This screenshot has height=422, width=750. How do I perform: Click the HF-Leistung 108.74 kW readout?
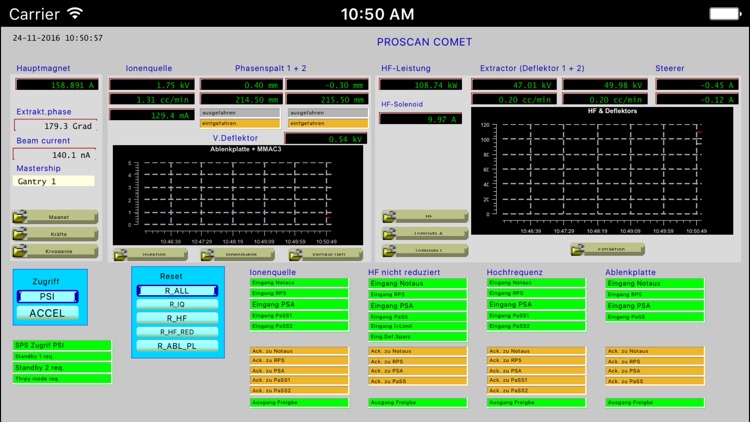tap(420, 85)
